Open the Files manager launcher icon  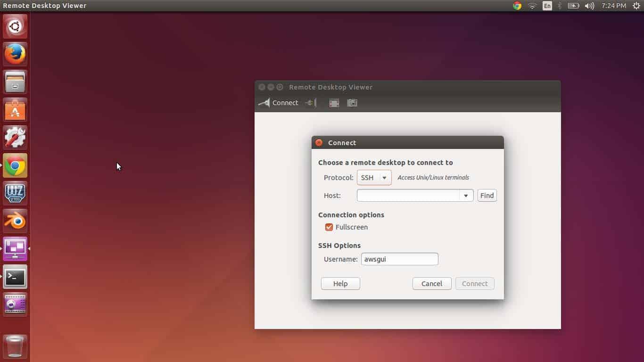(x=15, y=82)
